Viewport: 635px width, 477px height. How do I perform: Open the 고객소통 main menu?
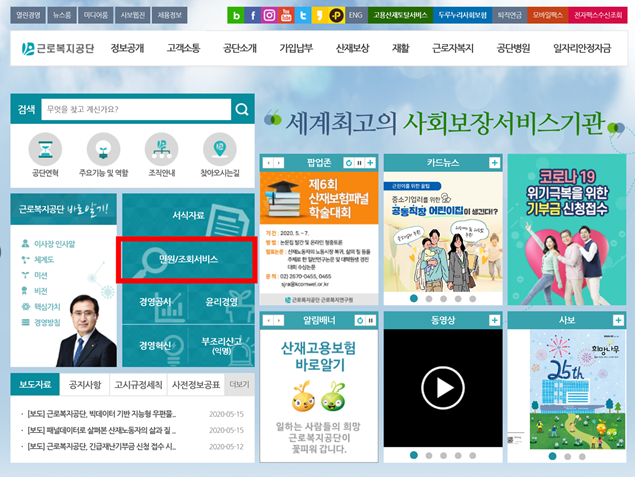point(183,48)
